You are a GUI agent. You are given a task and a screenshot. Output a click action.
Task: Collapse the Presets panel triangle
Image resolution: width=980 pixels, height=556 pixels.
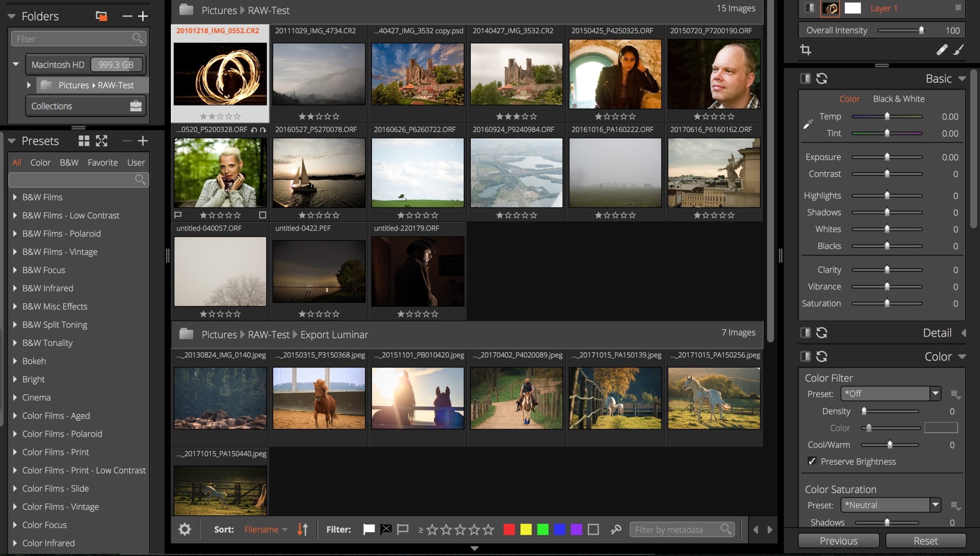(x=12, y=141)
